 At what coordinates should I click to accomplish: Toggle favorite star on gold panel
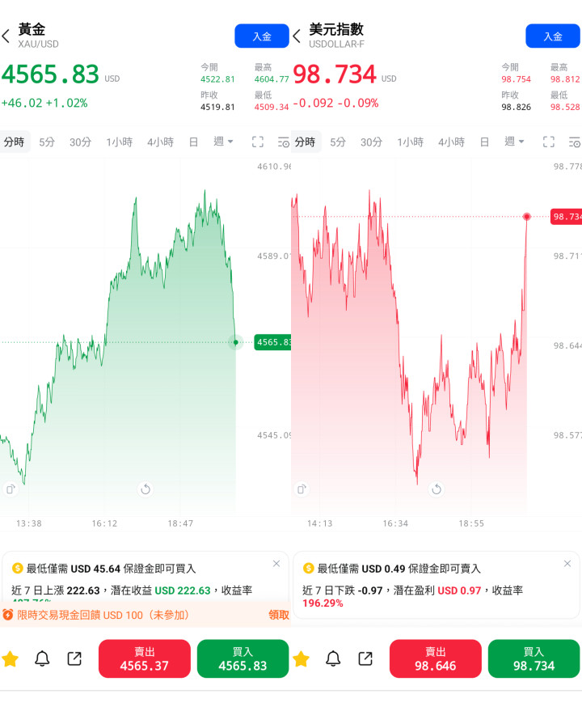11,658
